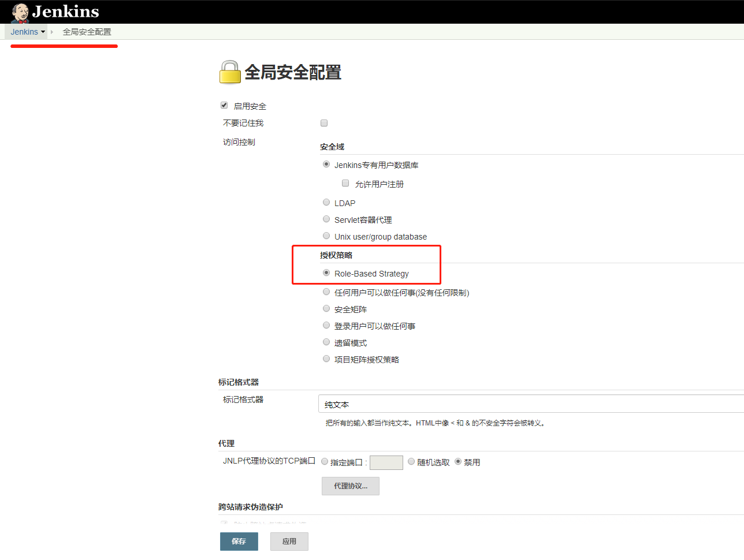This screenshot has width=744, height=560.
Task: Select 禁用 for JNLP TCP port
Action: coord(458,461)
